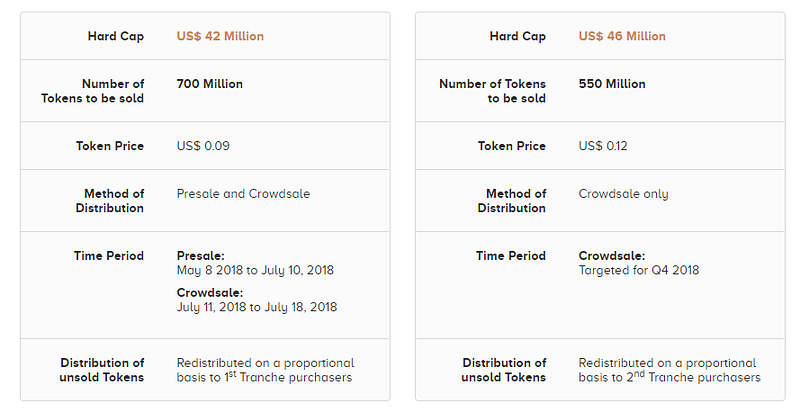The height and width of the screenshot is (420, 800).
Task: Click the 'July 11, 2018 to July 18, 2018' dates
Action: (x=257, y=307)
